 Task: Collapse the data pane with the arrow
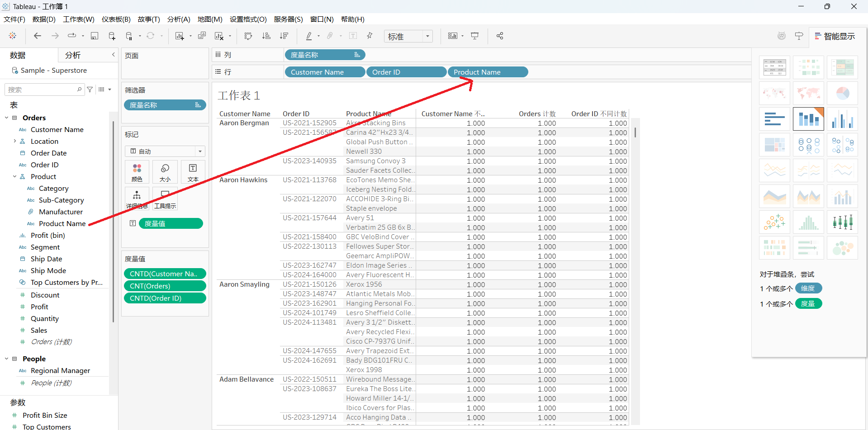click(x=114, y=55)
